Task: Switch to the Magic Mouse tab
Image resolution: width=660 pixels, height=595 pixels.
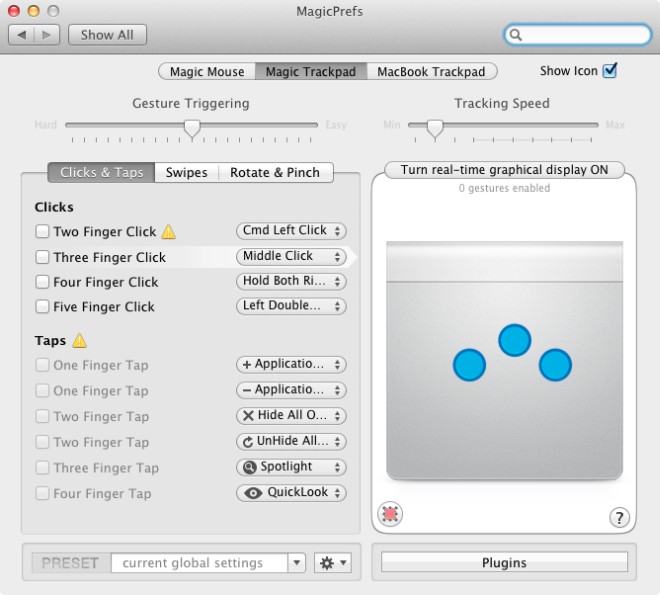Action: [x=207, y=72]
